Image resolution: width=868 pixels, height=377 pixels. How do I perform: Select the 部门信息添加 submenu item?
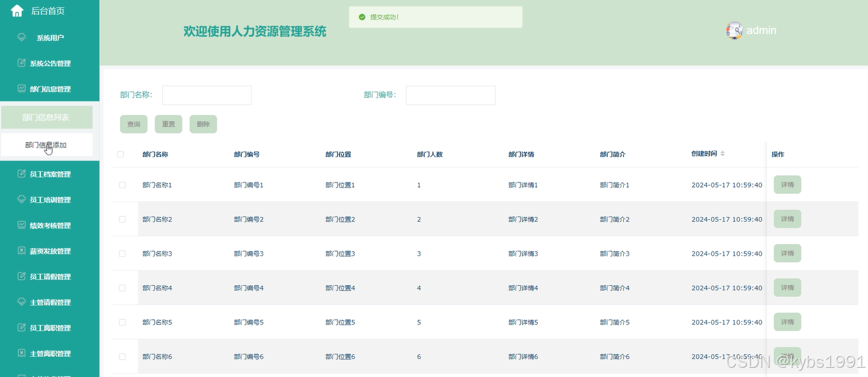47,145
